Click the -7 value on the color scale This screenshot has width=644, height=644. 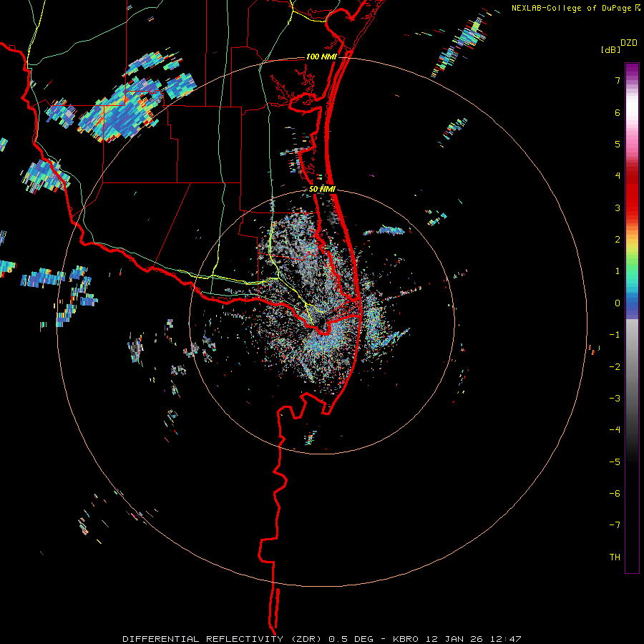(x=615, y=525)
